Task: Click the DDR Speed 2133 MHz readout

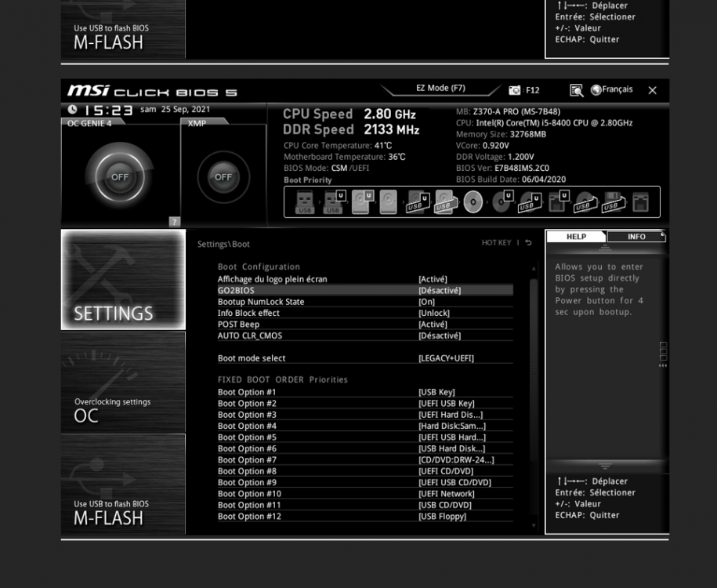Action: click(351, 129)
